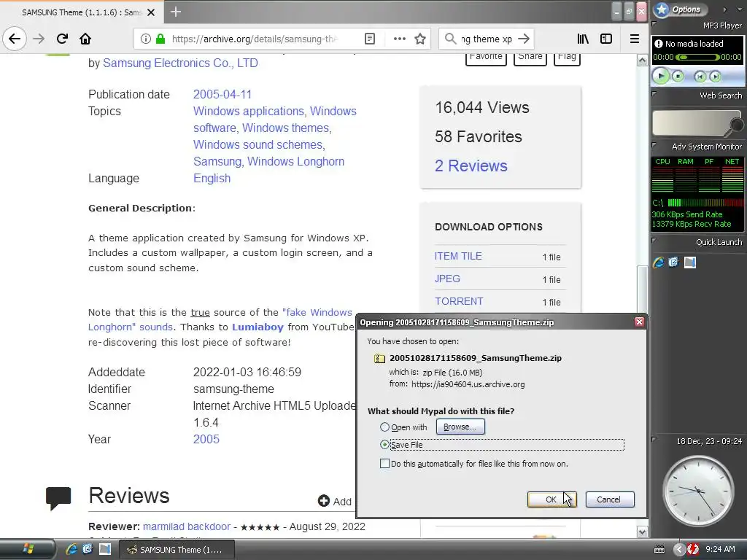
Task: Select the Save File radio option
Action: (x=384, y=445)
